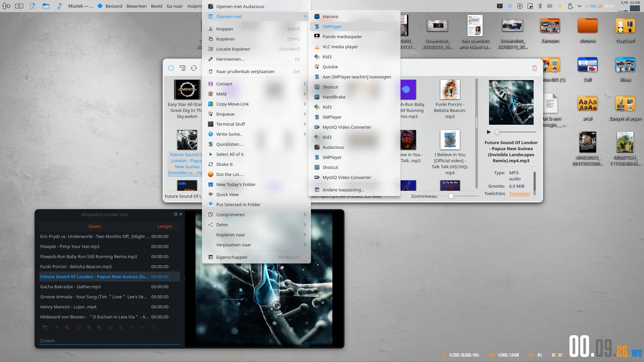Click Andere toepassing... entry

354,190
